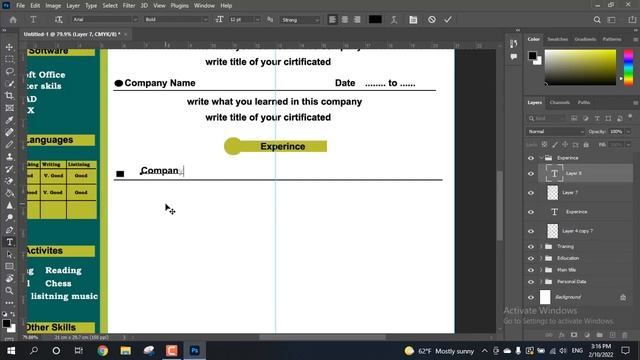The image size is (640, 360).
Task: Open blend mode Normal dropdown
Action: pyautogui.click(x=556, y=132)
